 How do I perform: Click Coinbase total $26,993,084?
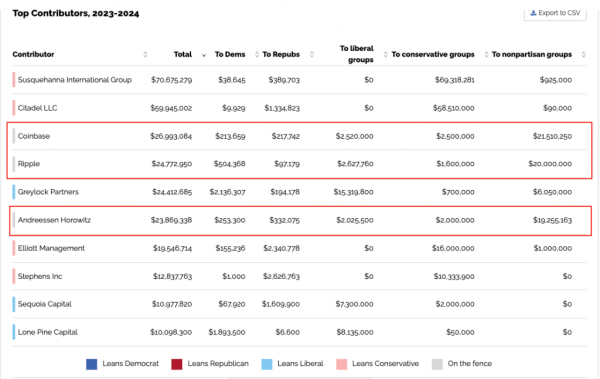[171, 136]
